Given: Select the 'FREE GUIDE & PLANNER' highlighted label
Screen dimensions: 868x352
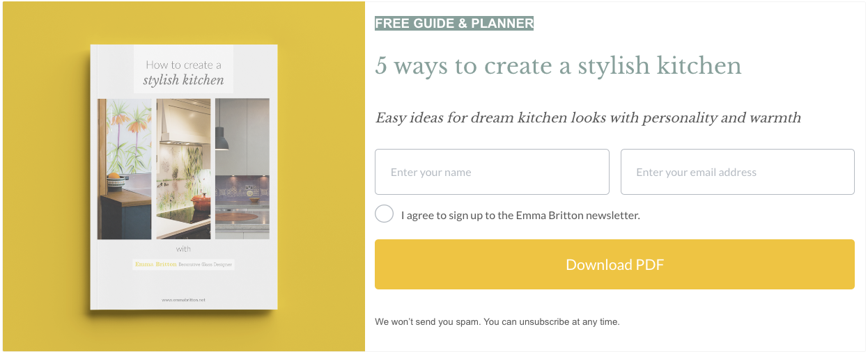Looking at the screenshot, I should pyautogui.click(x=454, y=24).
